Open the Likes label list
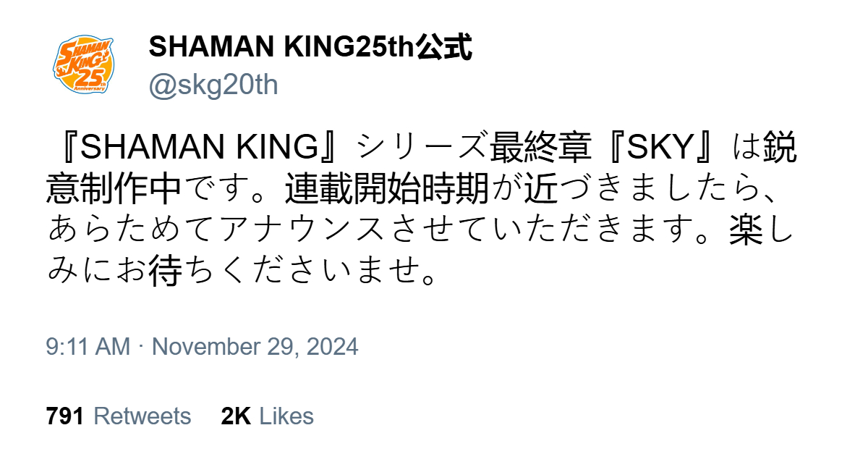Image resolution: width=868 pixels, height=454 pixels. click(286, 416)
